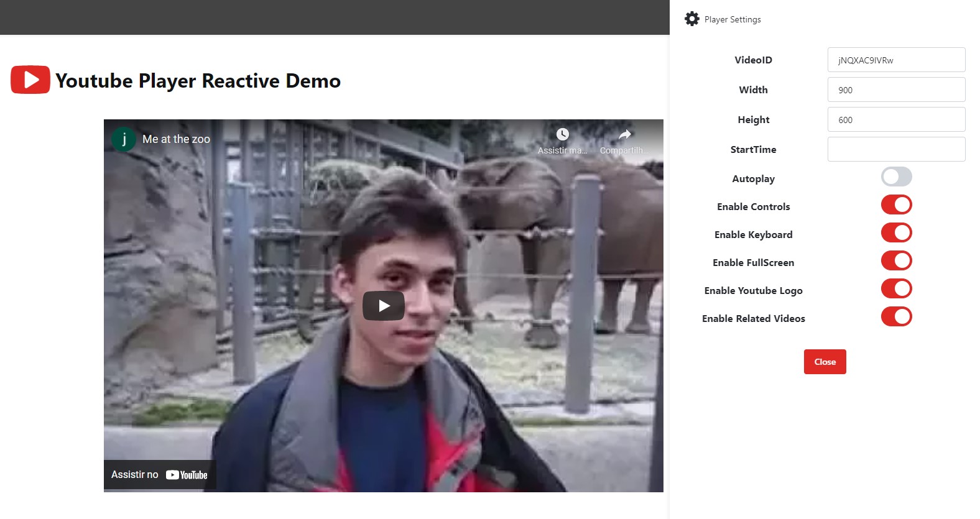Click the 'Width' label

tap(753, 90)
